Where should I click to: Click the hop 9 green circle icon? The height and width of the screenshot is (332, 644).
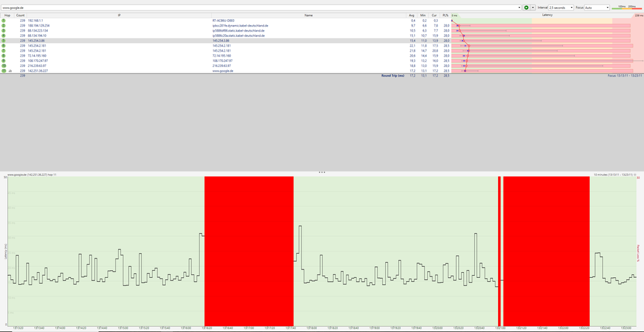click(x=3, y=61)
